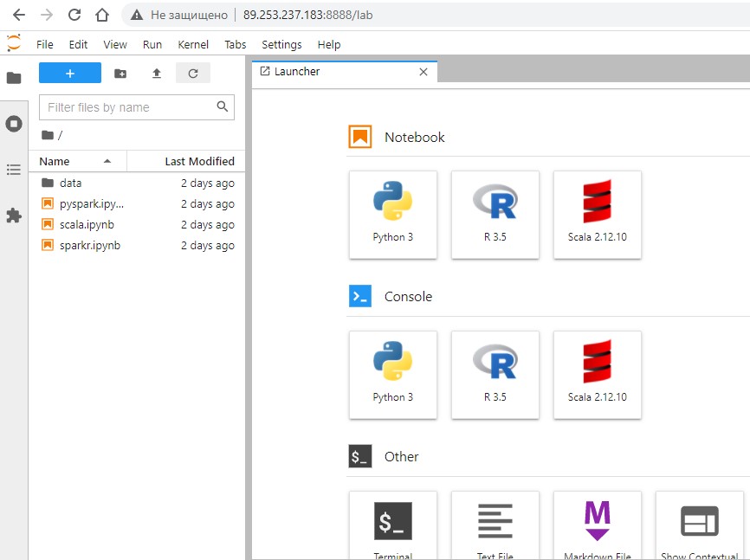Reload the browser page
The height and width of the screenshot is (560, 750).
[74, 15]
